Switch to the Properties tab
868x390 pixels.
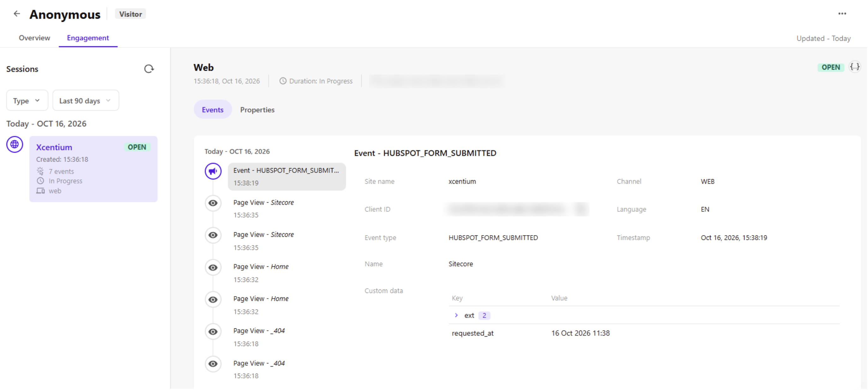coord(257,110)
